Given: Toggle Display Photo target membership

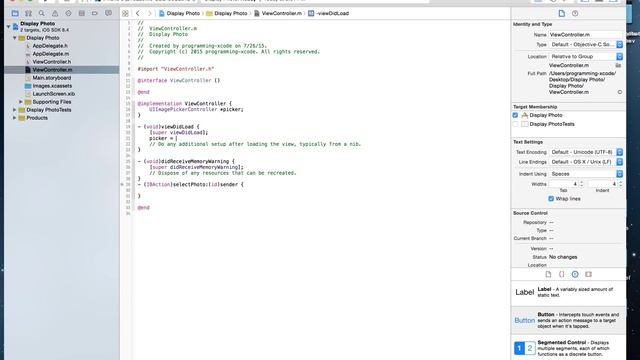Looking at the screenshot, I should click(x=515, y=116).
